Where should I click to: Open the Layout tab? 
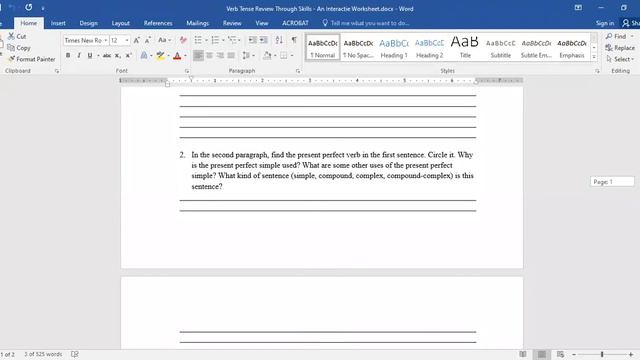click(x=120, y=23)
